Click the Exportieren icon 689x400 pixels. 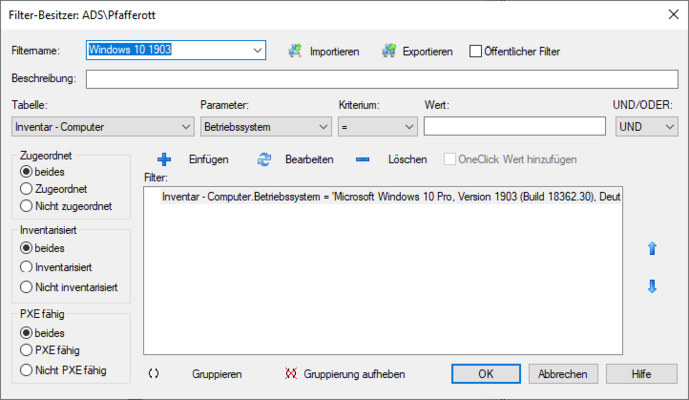click(x=389, y=51)
